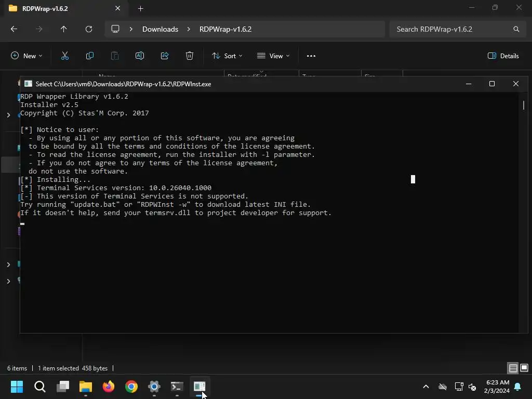532x399 pixels.
Task: Select RDPWInst console taskbar icon
Action: (199, 387)
